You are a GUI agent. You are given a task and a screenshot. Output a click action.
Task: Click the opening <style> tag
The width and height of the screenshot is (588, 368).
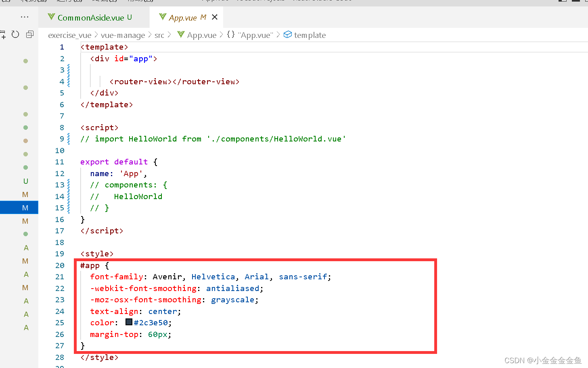(x=97, y=254)
